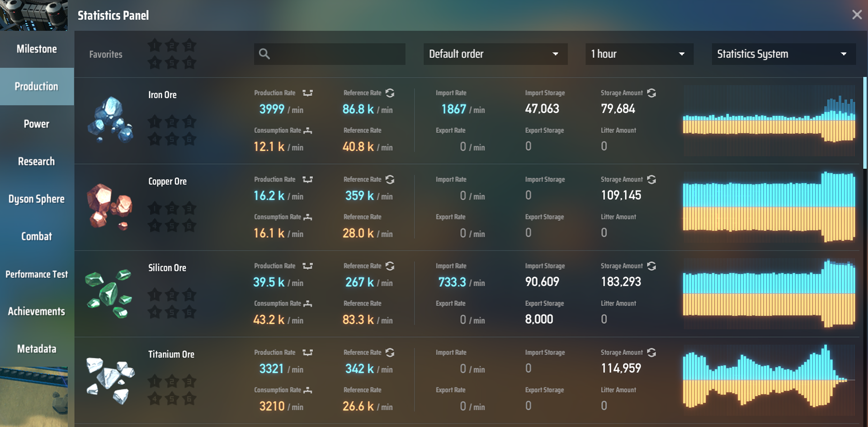Screen dimensions: 868x427
Task: Click the Copper Ore item icon
Action: [110, 206]
